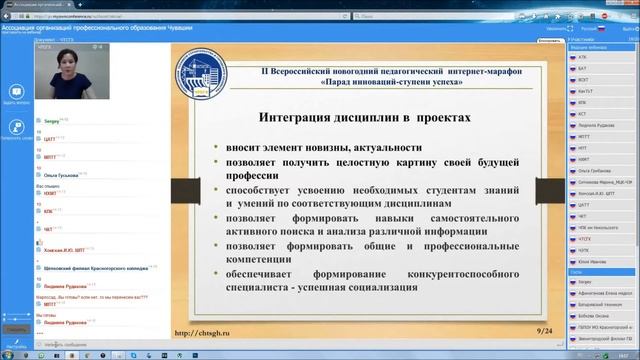Image resolution: width=640 pixels, height=360 pixels.
Task: Open the WhatsApp-like green taskbar icon
Action: click(x=41, y=356)
